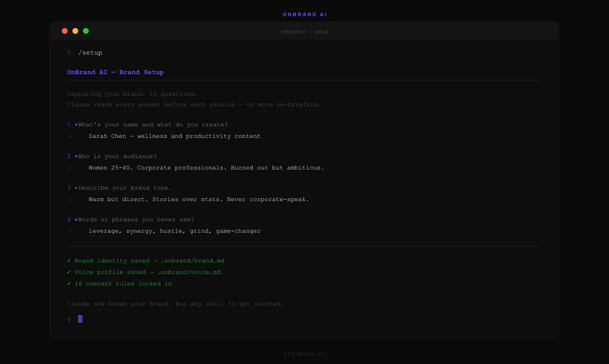Click the checkmark beside 'Brand identity saved'

click(69, 261)
